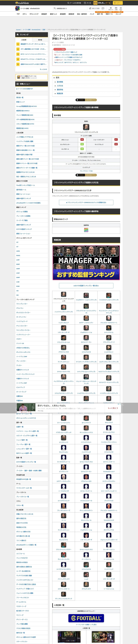Open 最強監督 navigation menu item
This screenshot has height=644, width=138.
click(71, 14)
